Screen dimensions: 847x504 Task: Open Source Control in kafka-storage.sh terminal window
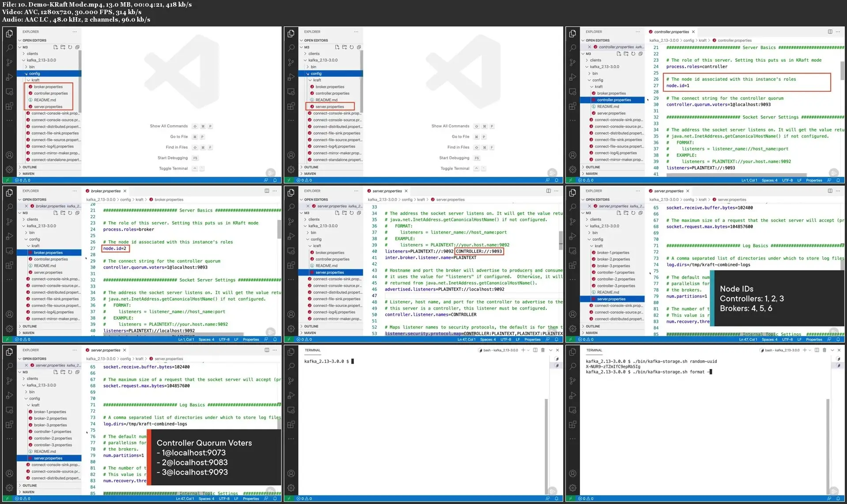click(572, 381)
